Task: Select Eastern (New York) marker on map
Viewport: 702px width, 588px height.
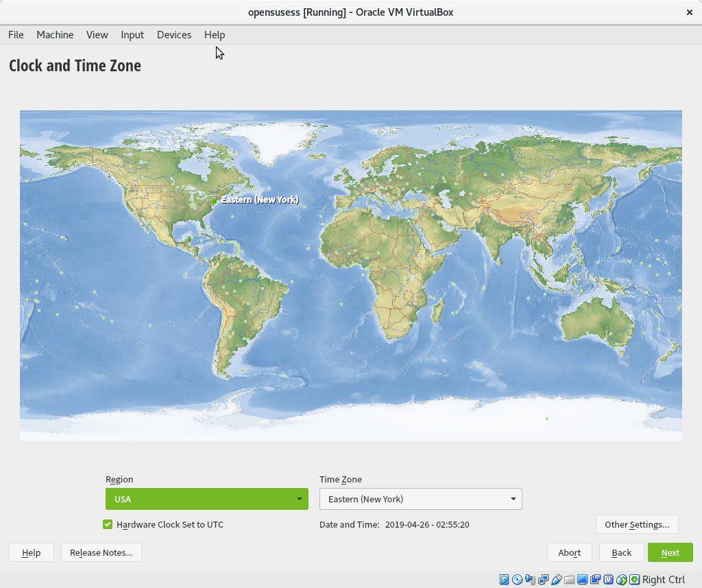Action: 215,201
